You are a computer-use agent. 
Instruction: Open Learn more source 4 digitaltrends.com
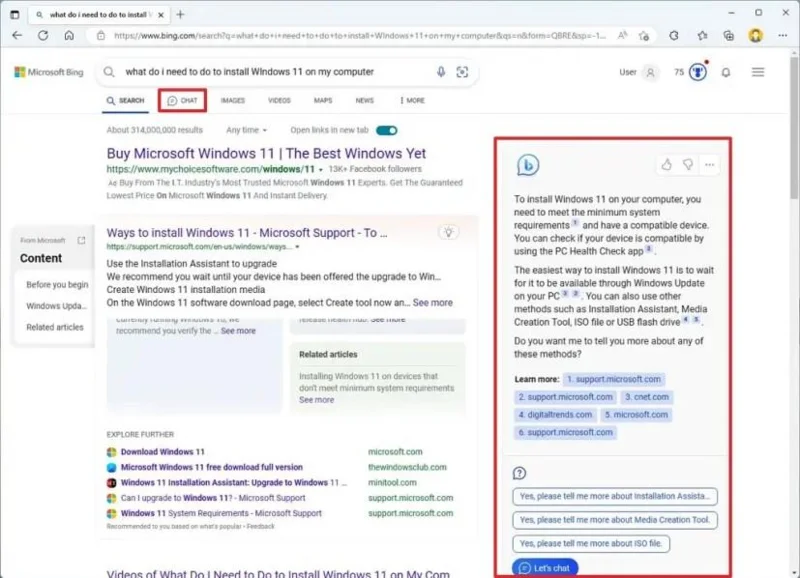pos(555,415)
